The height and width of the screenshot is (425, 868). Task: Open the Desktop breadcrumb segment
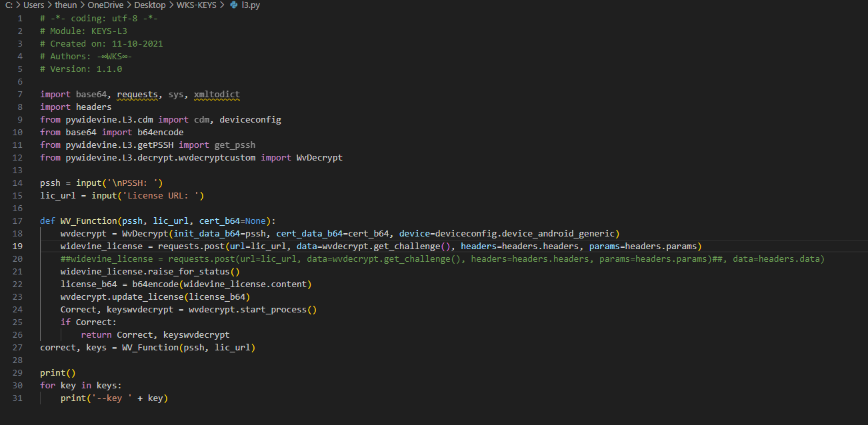[x=149, y=5]
